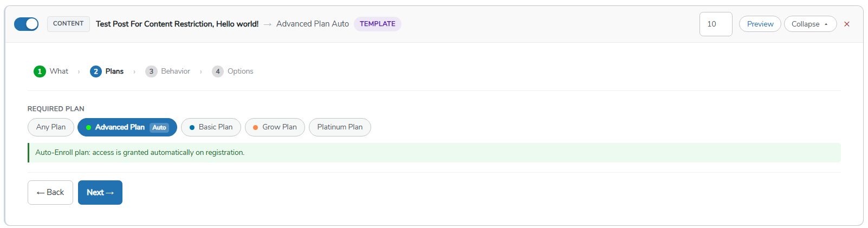Click the red X delete icon
868x228 pixels.
click(x=847, y=24)
